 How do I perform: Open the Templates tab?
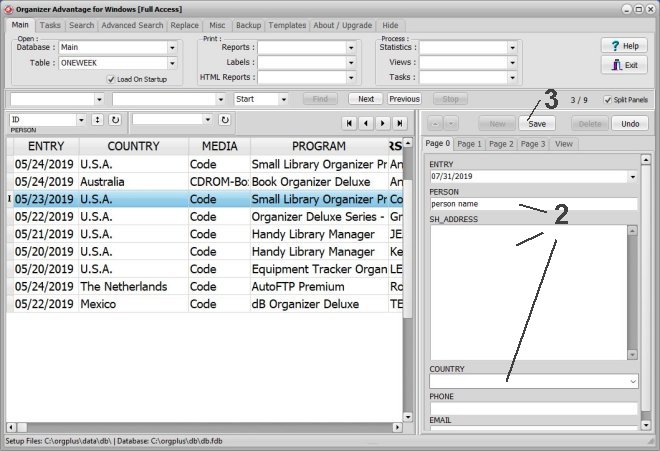point(287,25)
